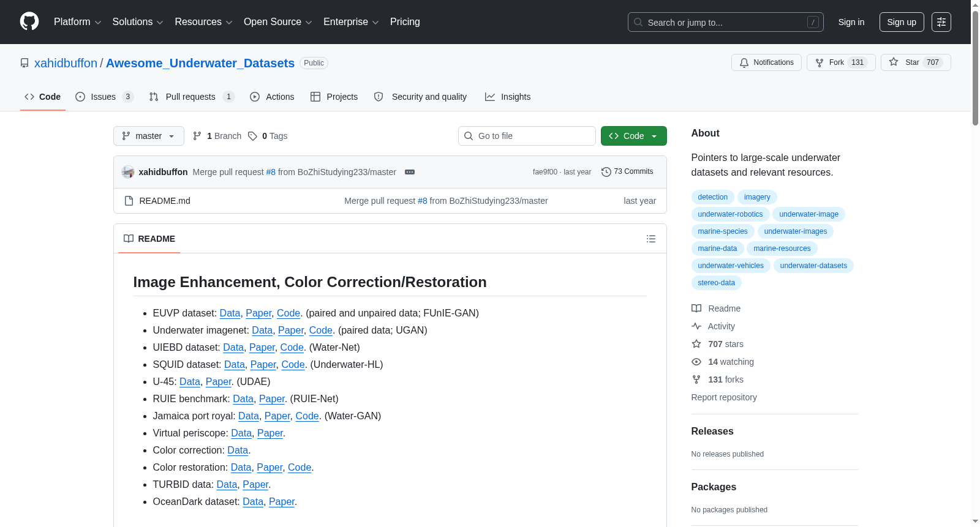Select the stereo-data topic tag
980x527 pixels.
pyautogui.click(x=717, y=283)
